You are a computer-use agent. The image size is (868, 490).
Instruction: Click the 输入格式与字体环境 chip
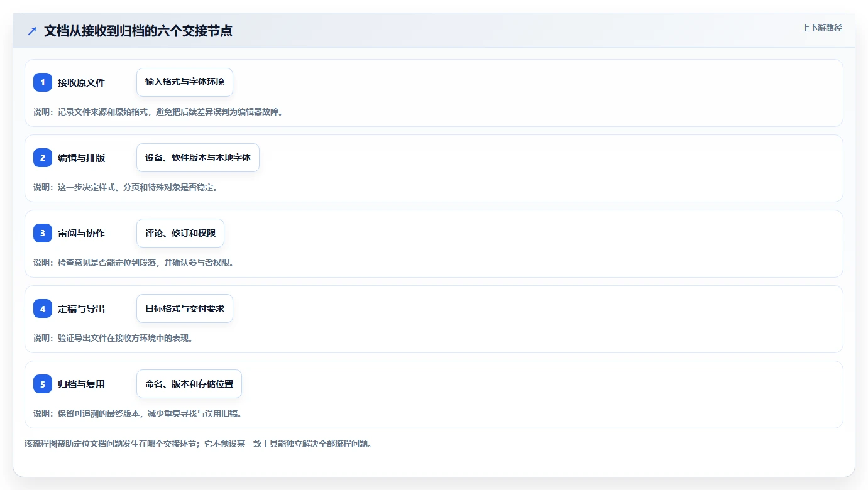185,82
